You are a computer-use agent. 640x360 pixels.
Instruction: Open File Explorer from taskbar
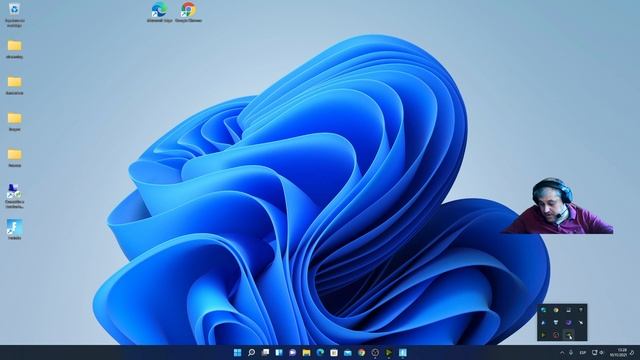tap(307, 352)
